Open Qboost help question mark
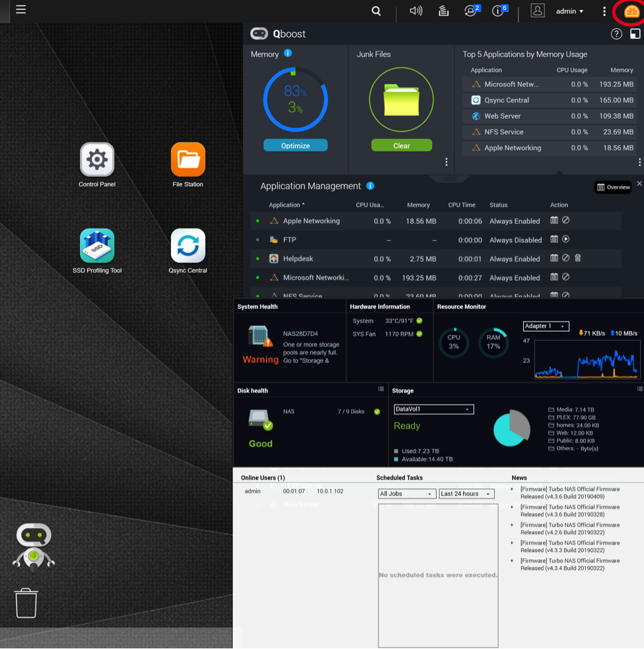The image size is (644, 649). (616, 34)
